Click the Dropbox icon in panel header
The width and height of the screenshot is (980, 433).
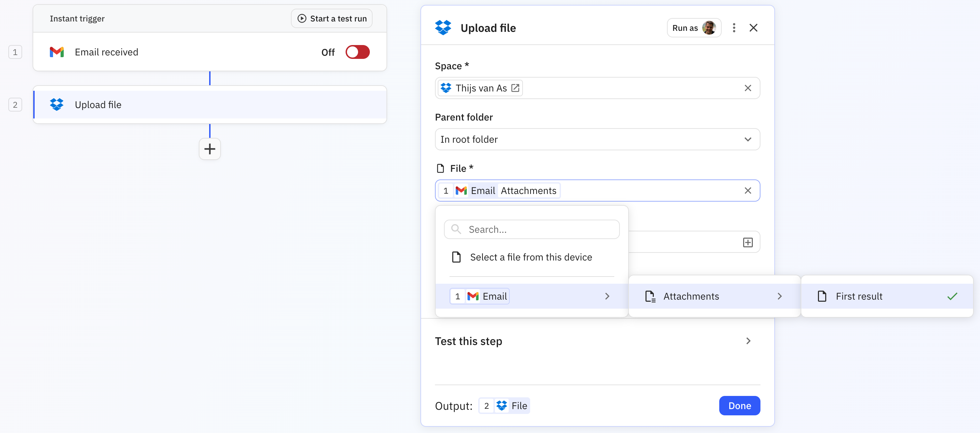tap(443, 27)
